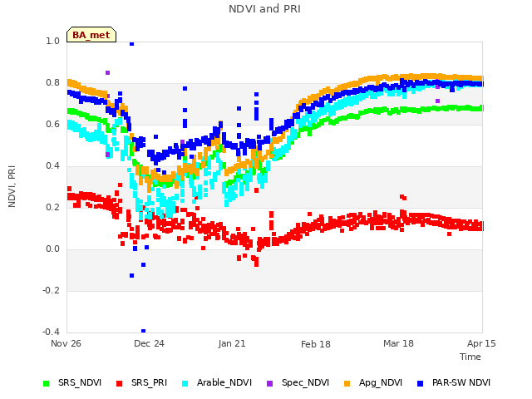Click the orange Apg_NDVI legend swatch
The image size is (532, 399).
tap(347, 383)
